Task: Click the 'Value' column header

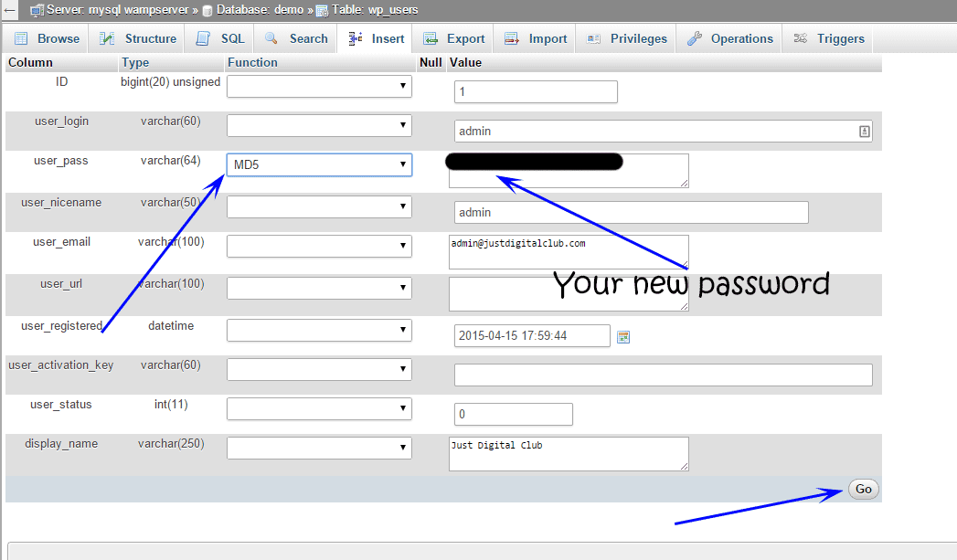Action: pos(465,62)
